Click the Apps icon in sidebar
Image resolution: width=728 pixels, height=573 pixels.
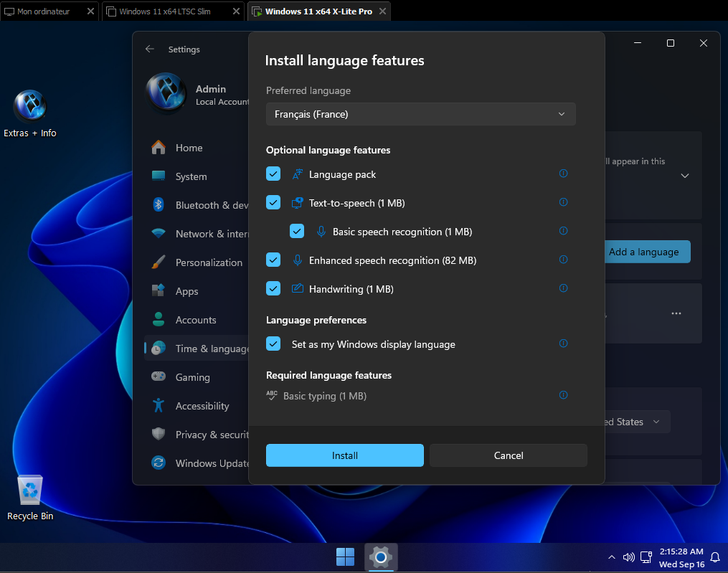159,290
